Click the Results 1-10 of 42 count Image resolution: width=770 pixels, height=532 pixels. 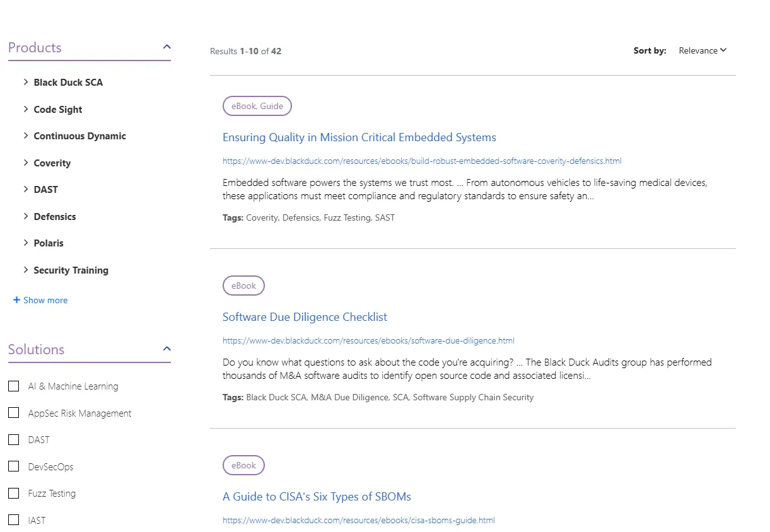coord(246,51)
